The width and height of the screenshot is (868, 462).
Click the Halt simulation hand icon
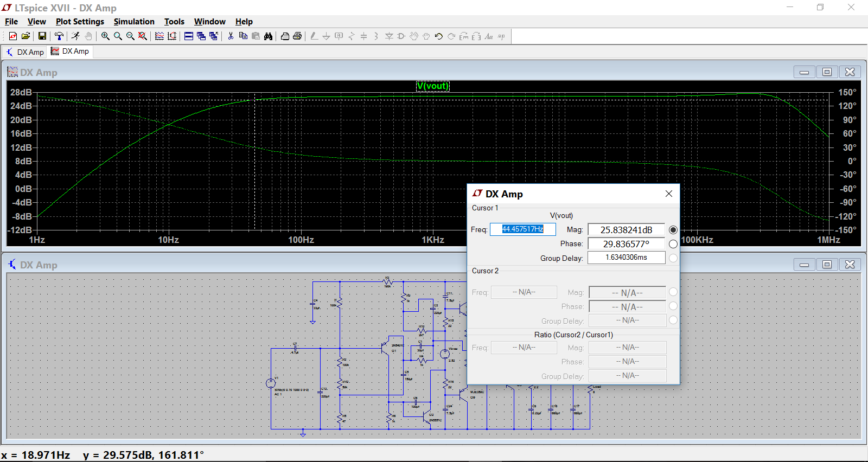tap(88, 36)
